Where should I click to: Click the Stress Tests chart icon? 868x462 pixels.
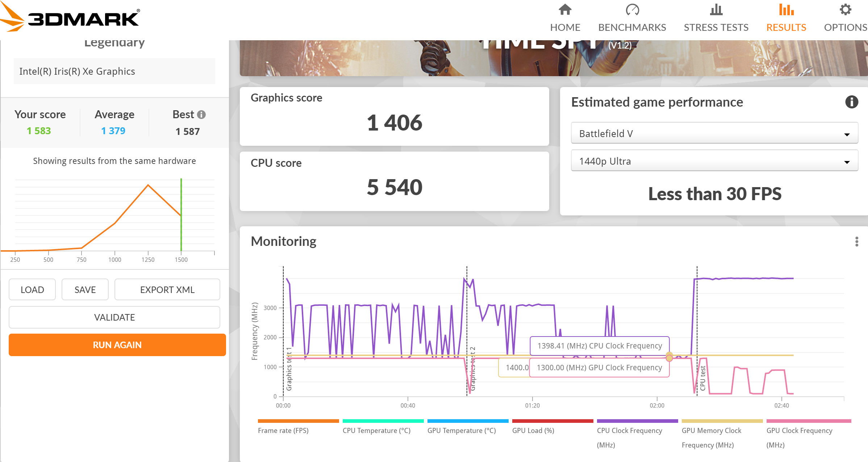(x=716, y=10)
